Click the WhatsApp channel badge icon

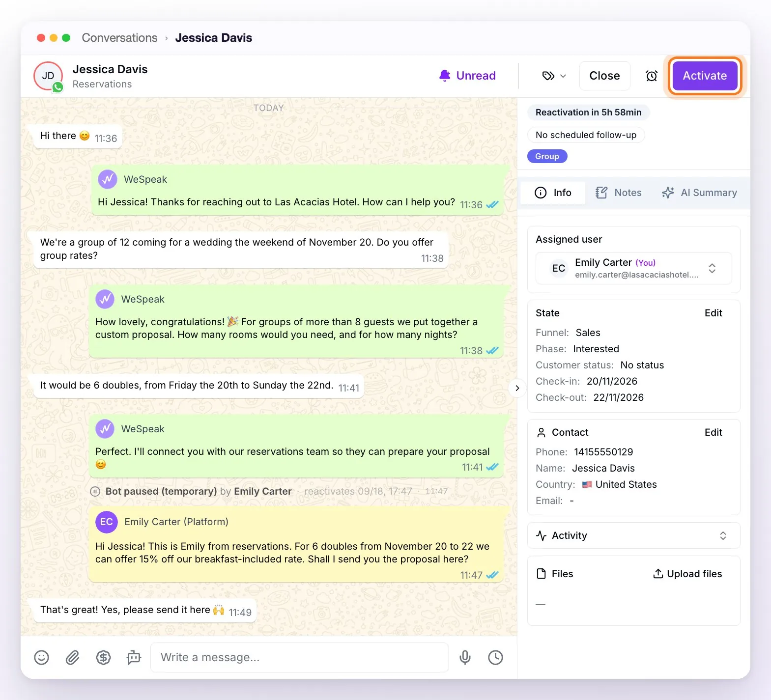[58, 87]
